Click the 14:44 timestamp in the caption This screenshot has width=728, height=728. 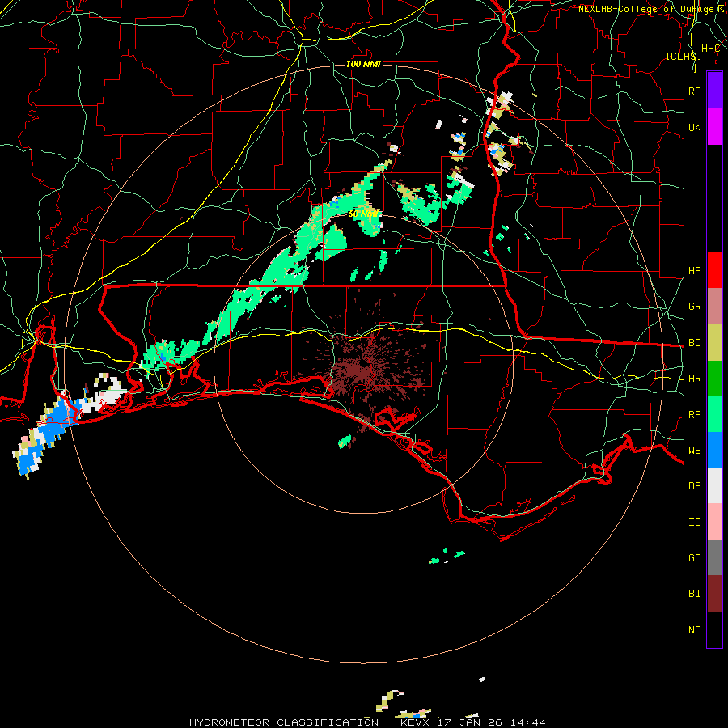point(527,722)
